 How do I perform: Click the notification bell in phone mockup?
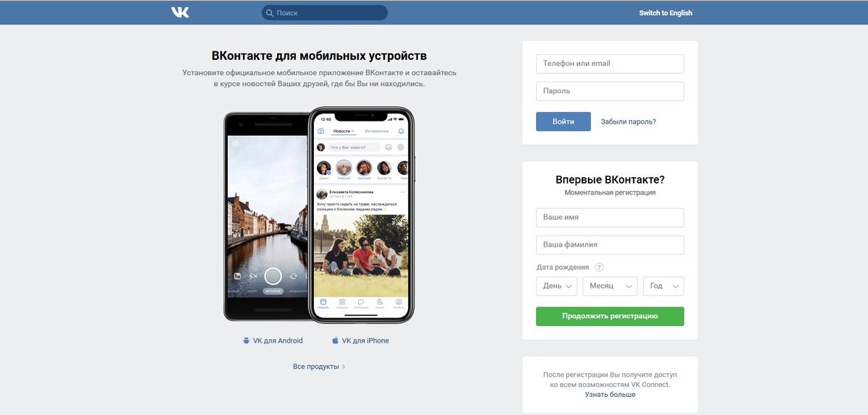click(401, 131)
